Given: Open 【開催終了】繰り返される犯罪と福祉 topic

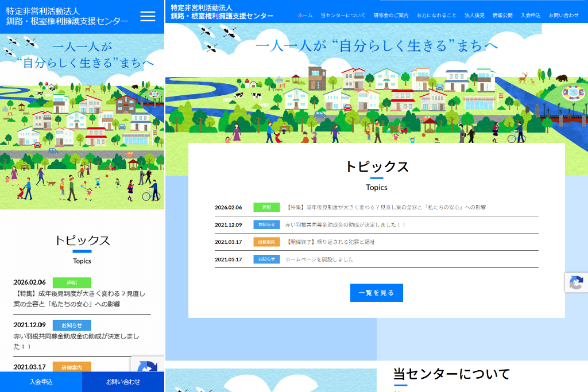Looking at the screenshot, I should pos(330,242).
